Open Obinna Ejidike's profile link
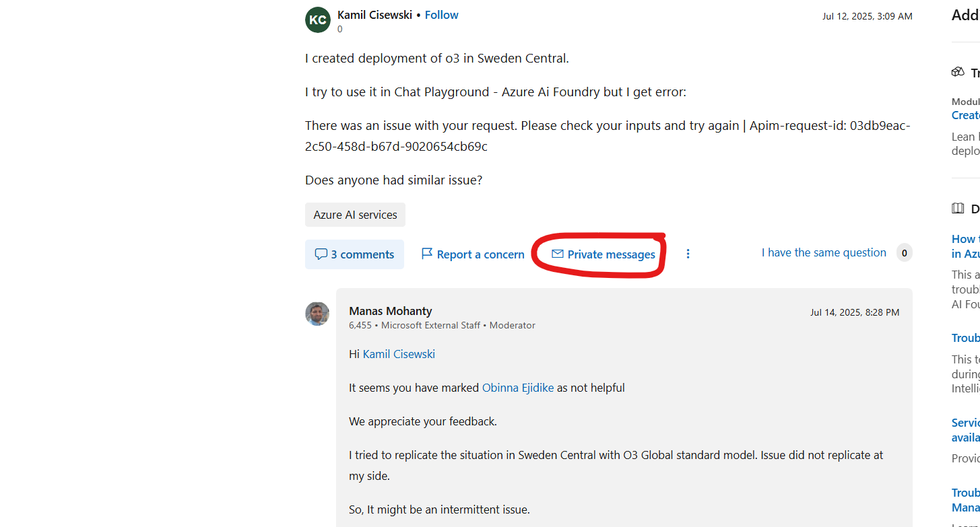 tap(518, 387)
